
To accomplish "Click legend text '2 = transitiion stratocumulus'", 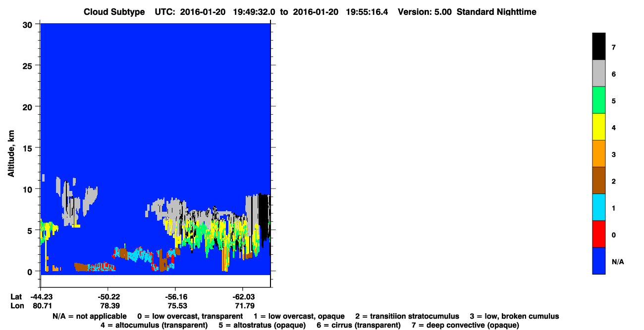I will tap(407, 316).
